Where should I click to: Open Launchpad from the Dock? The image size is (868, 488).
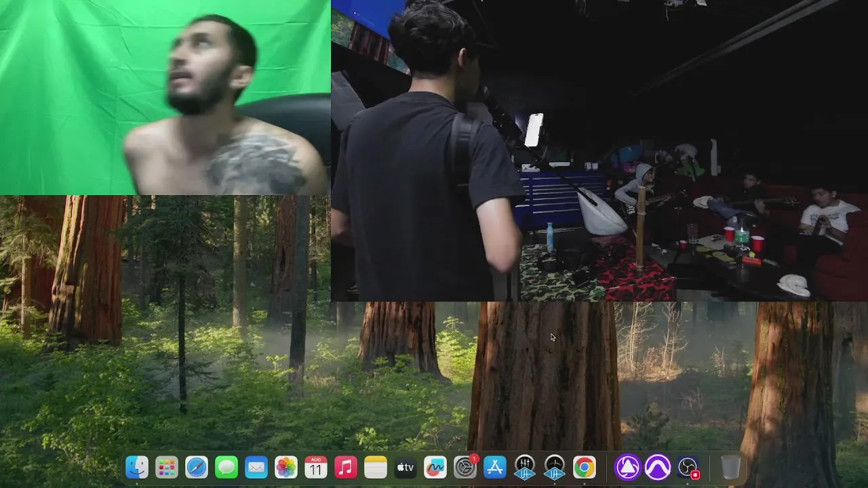(x=167, y=467)
